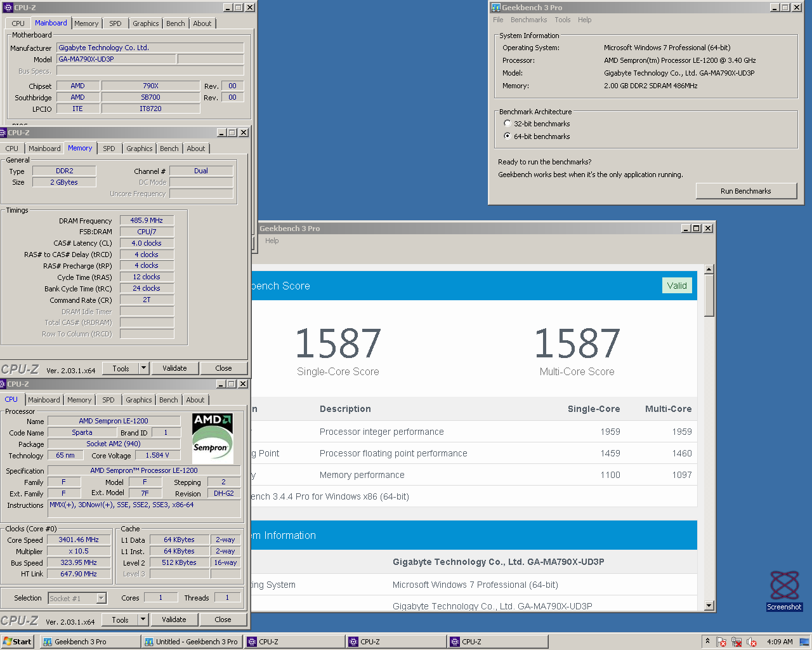Expand the Socket #1 selection combo box
The height and width of the screenshot is (650, 812).
click(101, 598)
